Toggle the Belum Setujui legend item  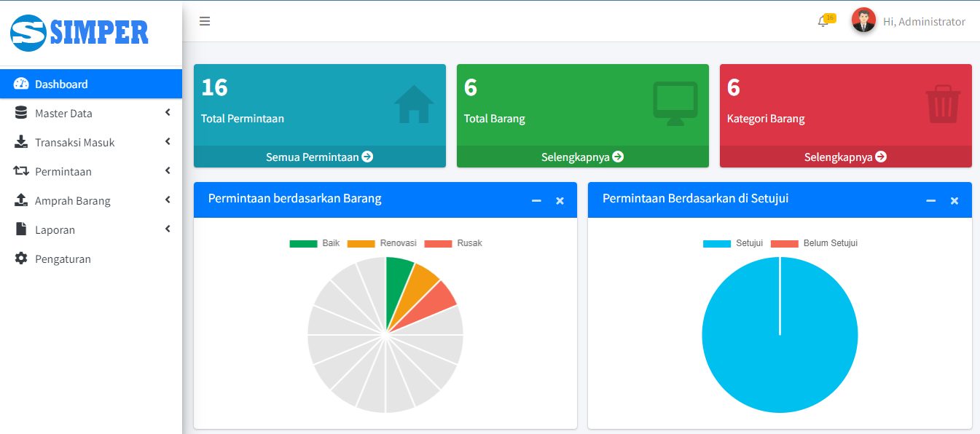click(814, 243)
